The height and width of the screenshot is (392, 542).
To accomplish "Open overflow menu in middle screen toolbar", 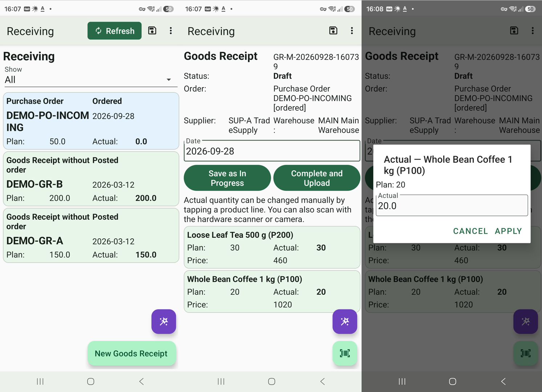I will [x=352, y=30].
